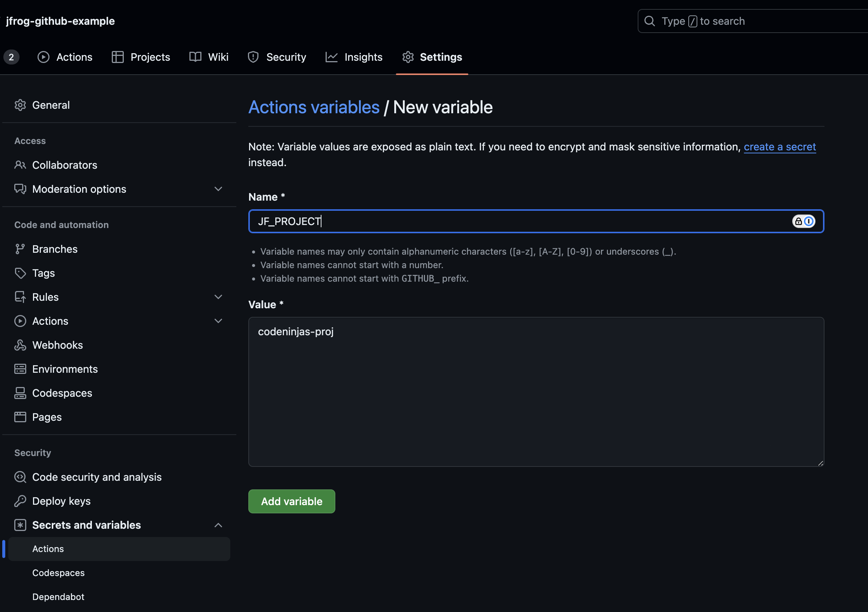Click the Tags label icon
This screenshot has height=612, width=868.
click(x=20, y=273)
